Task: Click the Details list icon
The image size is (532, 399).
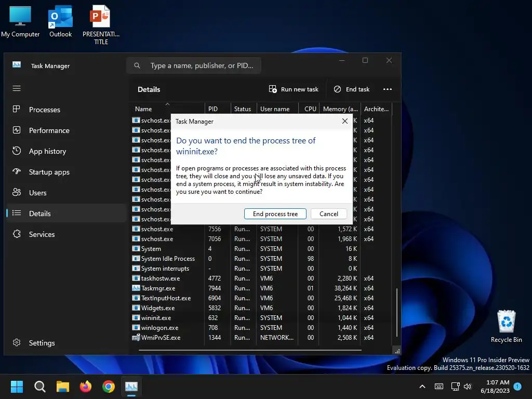Action: point(16,213)
